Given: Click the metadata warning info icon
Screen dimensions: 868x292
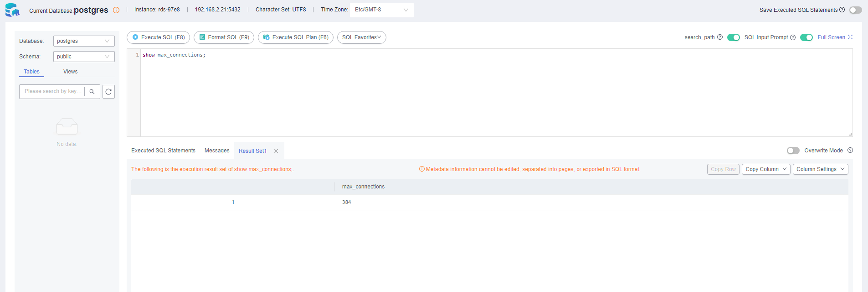Looking at the screenshot, I should 422,169.
